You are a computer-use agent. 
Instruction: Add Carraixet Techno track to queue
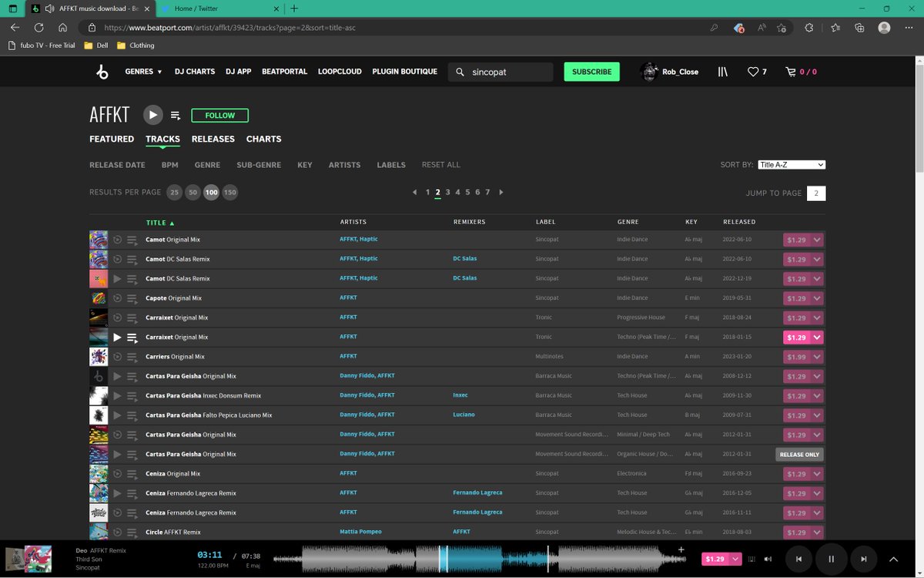(132, 338)
